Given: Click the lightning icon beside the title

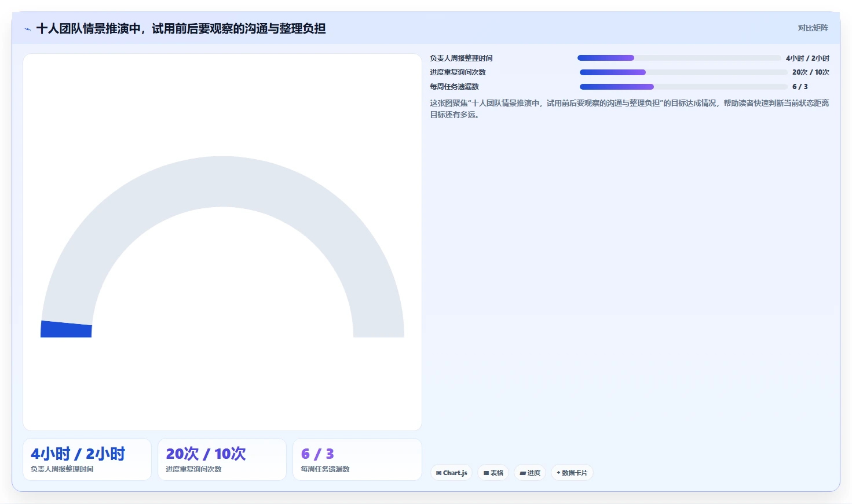Looking at the screenshot, I should [27, 29].
